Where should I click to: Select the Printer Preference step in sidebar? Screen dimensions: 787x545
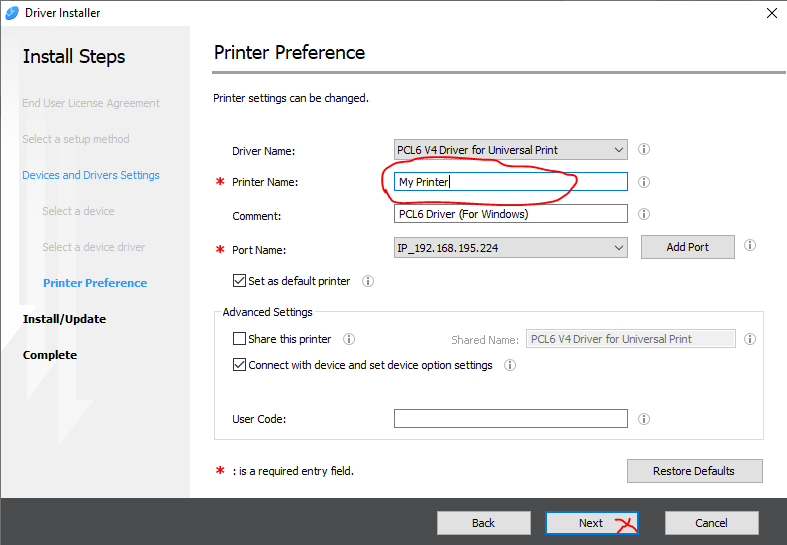(95, 283)
